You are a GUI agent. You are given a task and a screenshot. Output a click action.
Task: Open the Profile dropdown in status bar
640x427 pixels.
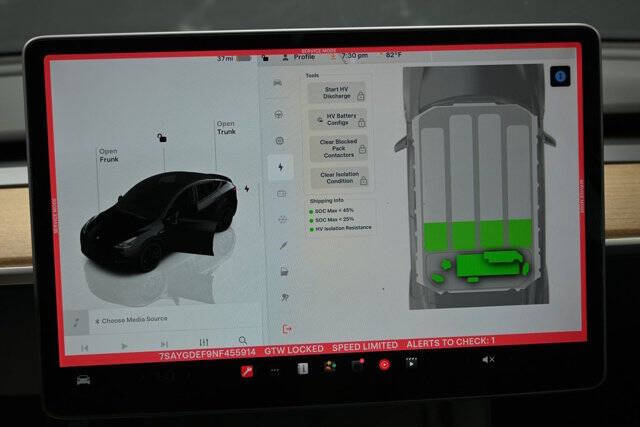pos(299,57)
